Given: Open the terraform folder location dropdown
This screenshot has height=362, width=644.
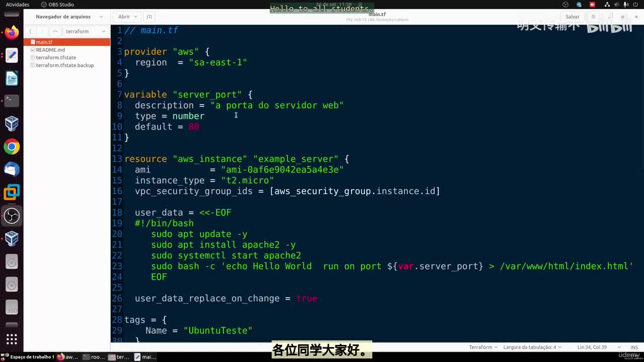Looking at the screenshot, I should (86, 31).
